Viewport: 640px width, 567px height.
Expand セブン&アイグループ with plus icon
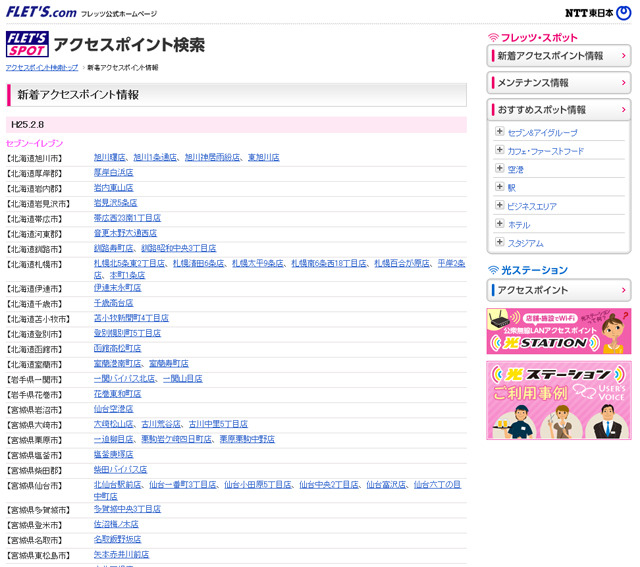(x=500, y=131)
